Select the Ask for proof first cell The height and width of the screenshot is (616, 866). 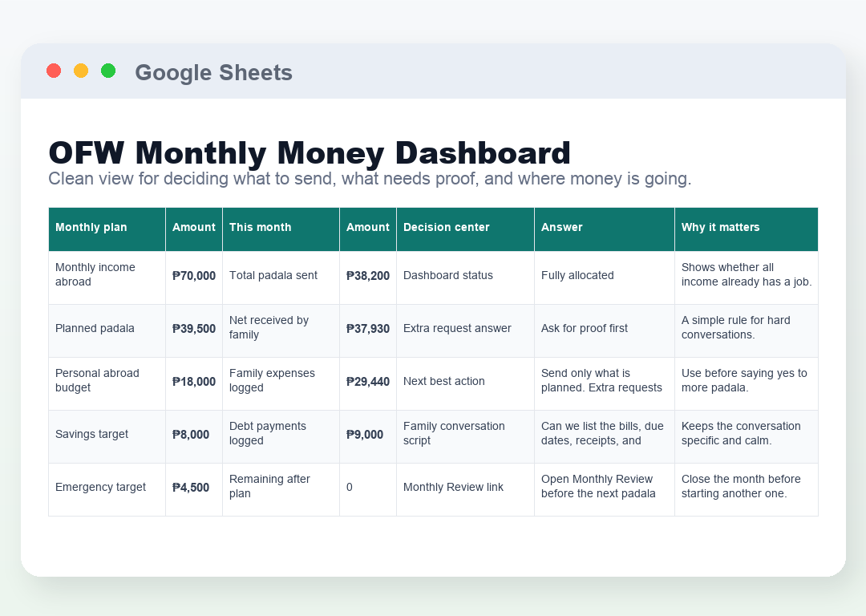(605, 331)
